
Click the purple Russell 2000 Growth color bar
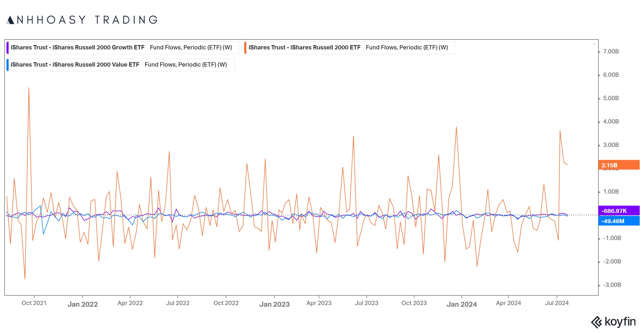tap(8, 48)
